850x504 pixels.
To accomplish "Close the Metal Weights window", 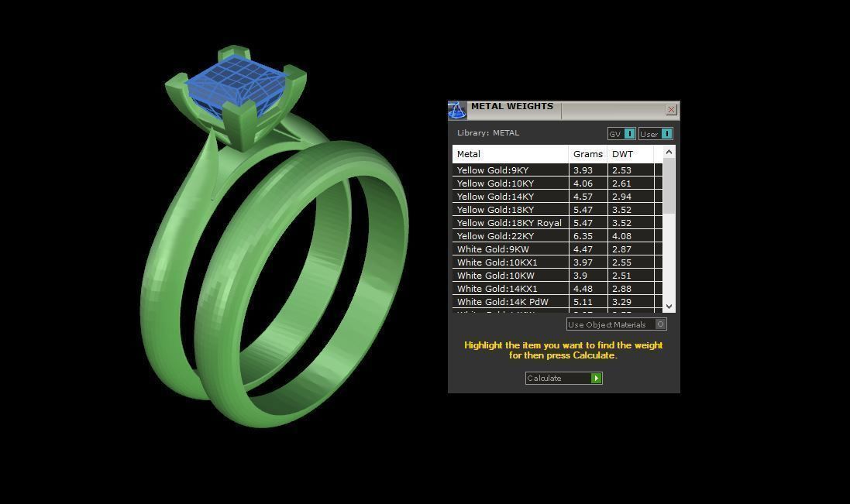I will point(671,110).
